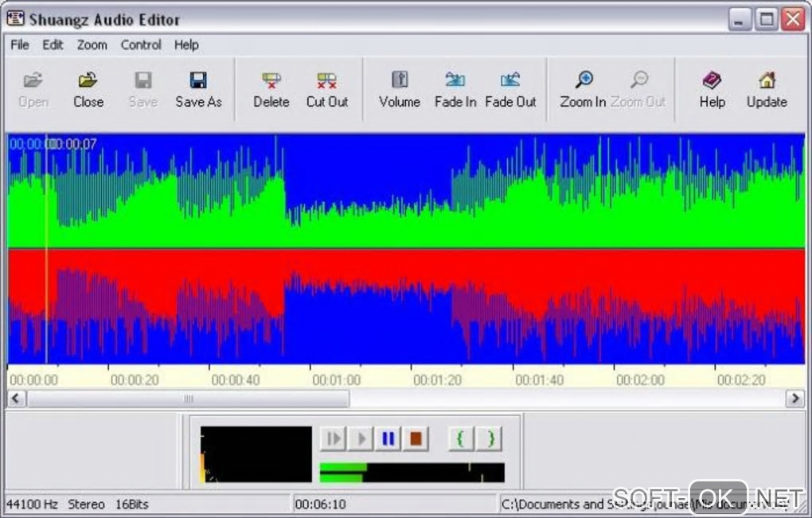Screen dimensions: 812x518
Task: Click the right arrow of horizontal scrollbar
Action: coord(795,399)
